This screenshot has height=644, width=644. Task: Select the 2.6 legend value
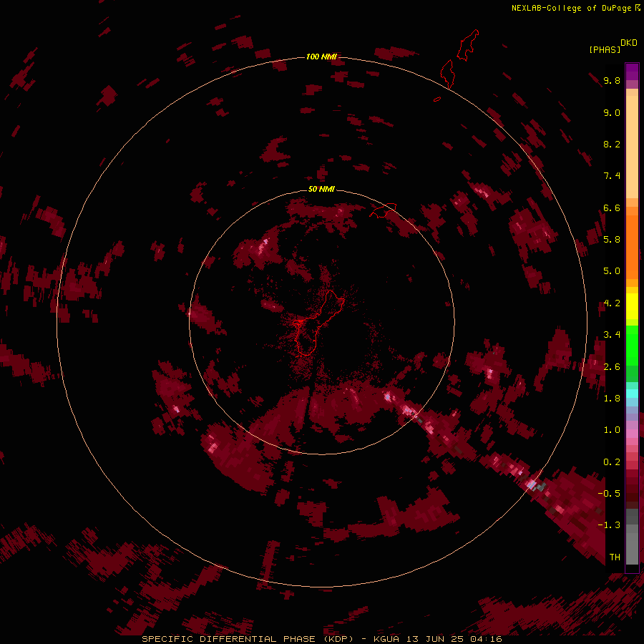[x=612, y=367]
